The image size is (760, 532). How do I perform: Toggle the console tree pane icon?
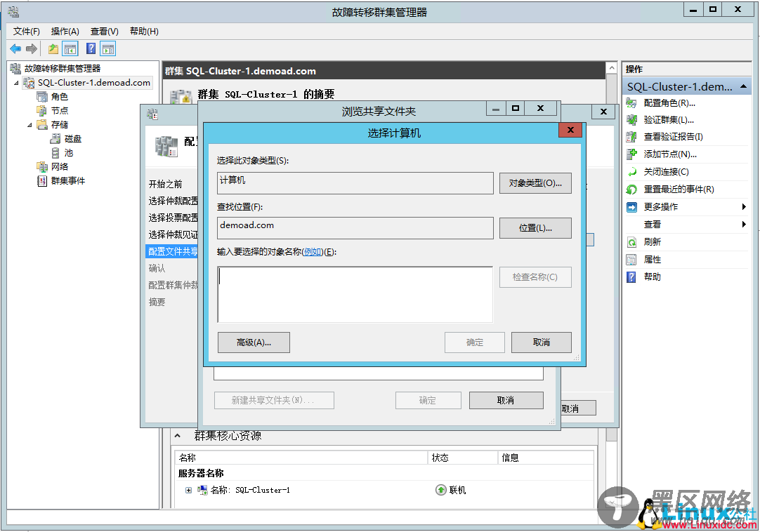pyautogui.click(x=70, y=49)
